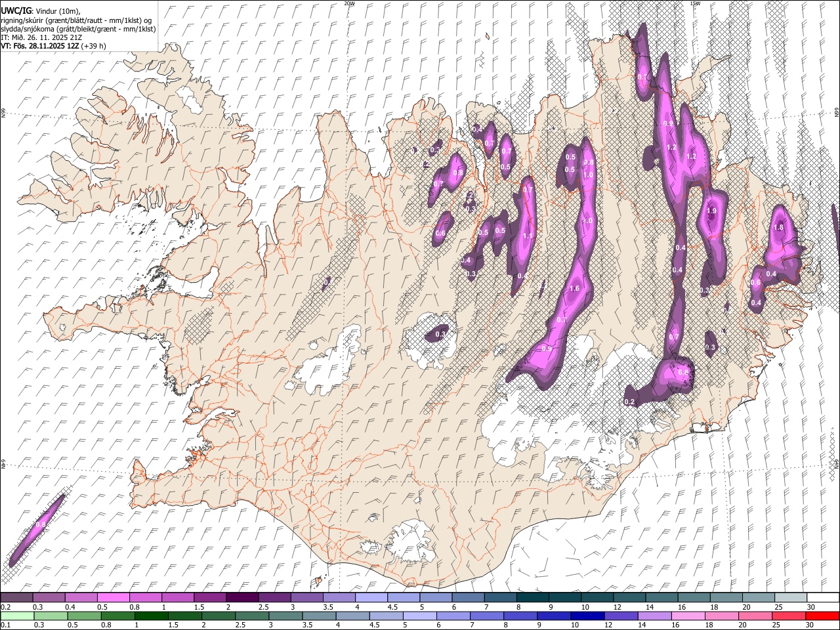The height and width of the screenshot is (630, 840).
Task: Select the darkest purple 2–2.5 snow legend swatch
Action: tap(243, 597)
